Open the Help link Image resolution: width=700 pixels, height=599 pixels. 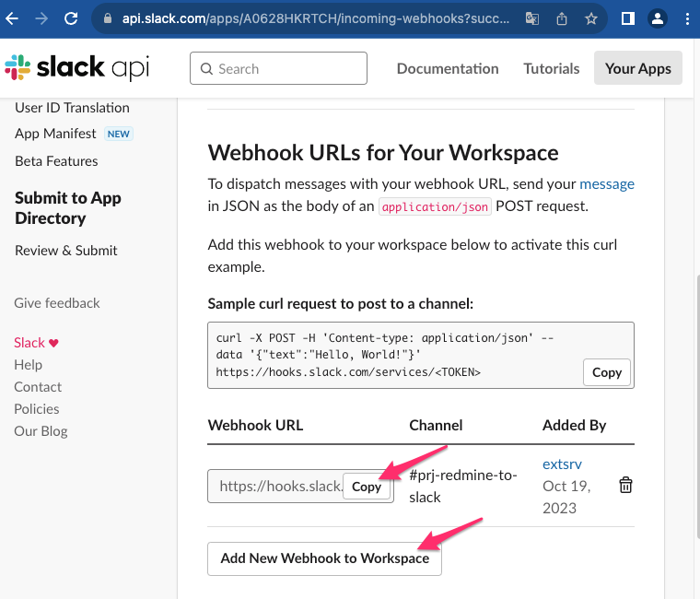(x=29, y=365)
